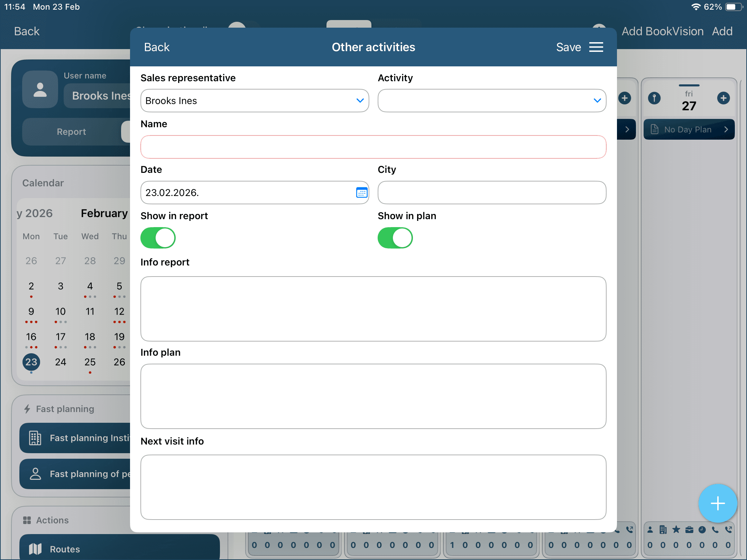Image resolution: width=747 pixels, height=560 pixels.
Task: Expand the No Day Plan chevron
Action: pyautogui.click(x=726, y=129)
